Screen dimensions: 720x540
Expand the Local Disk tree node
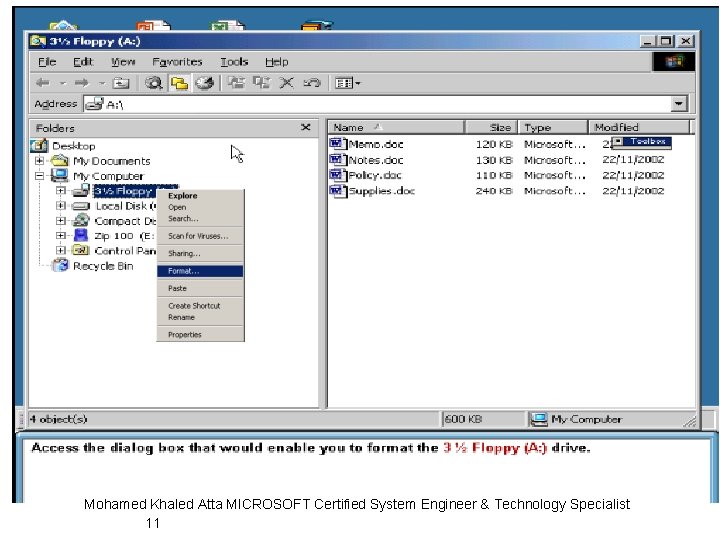61,205
